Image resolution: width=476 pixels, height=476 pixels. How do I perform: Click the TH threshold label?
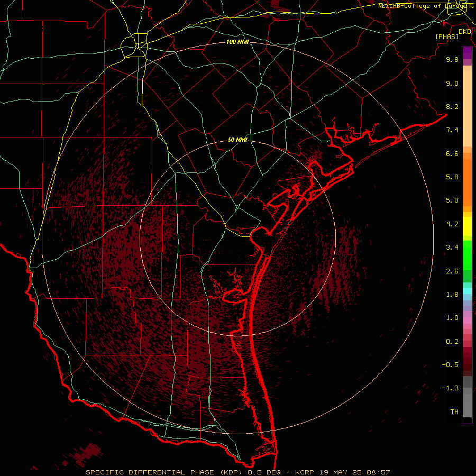[x=454, y=412]
